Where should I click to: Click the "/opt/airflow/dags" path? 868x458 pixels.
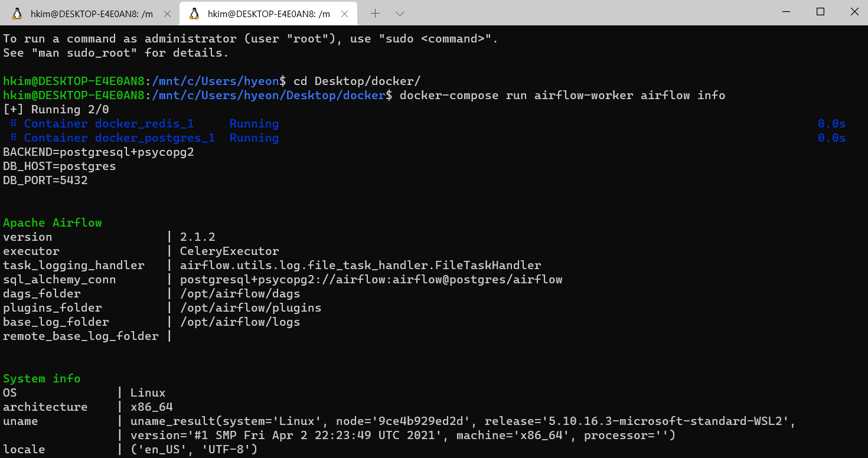[240, 294]
